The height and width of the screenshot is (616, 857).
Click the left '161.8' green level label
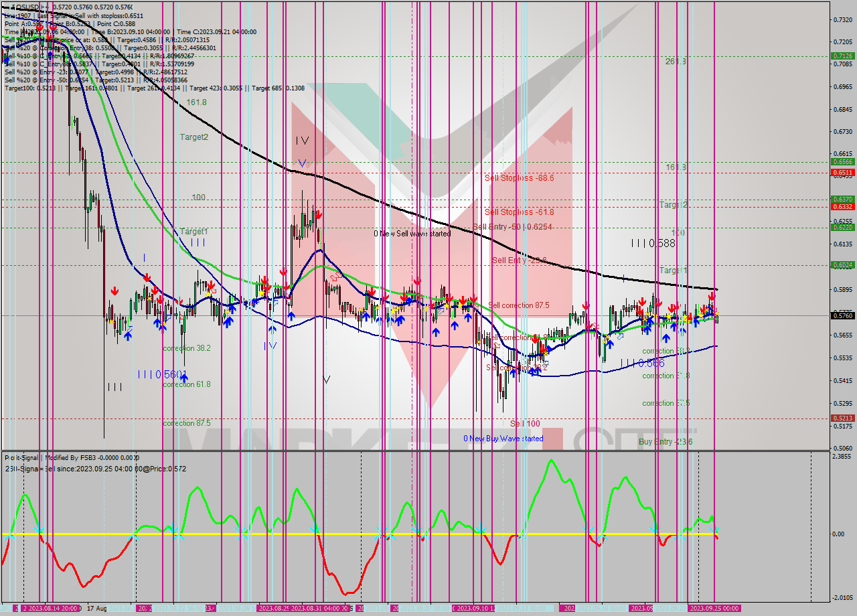pos(196,102)
